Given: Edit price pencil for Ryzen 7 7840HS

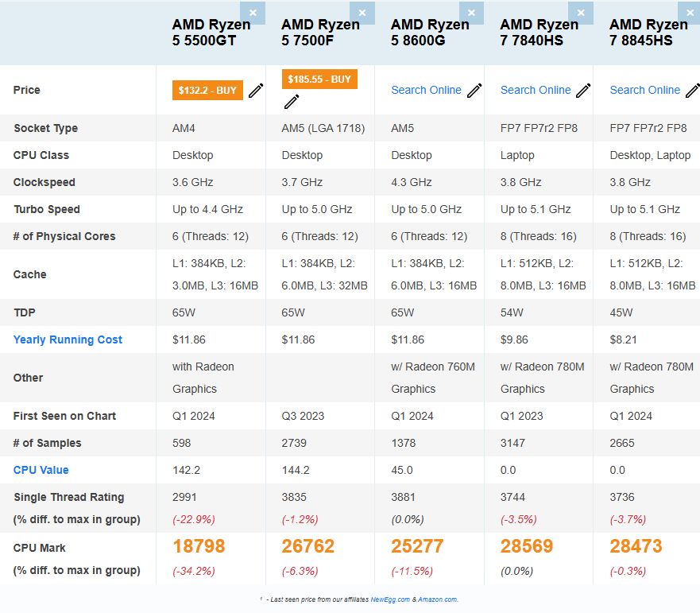Looking at the screenshot, I should 583,91.
